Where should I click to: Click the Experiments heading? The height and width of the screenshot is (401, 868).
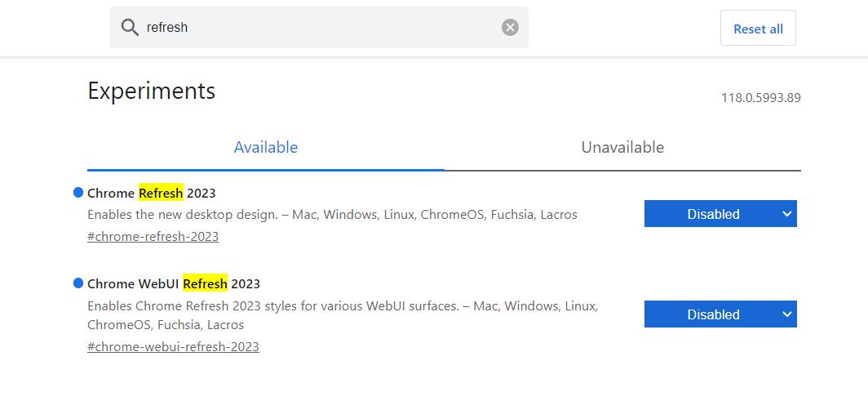coord(151,91)
